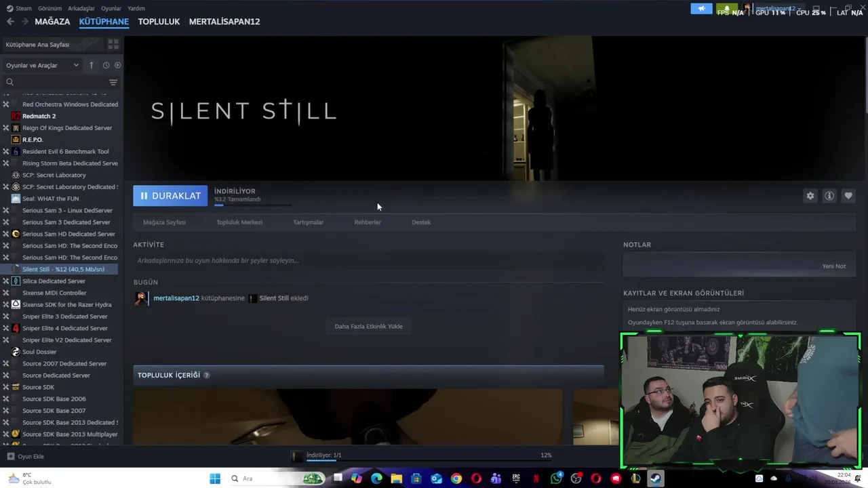
Task: Open File Explorer from the taskbar
Action: [397, 479]
